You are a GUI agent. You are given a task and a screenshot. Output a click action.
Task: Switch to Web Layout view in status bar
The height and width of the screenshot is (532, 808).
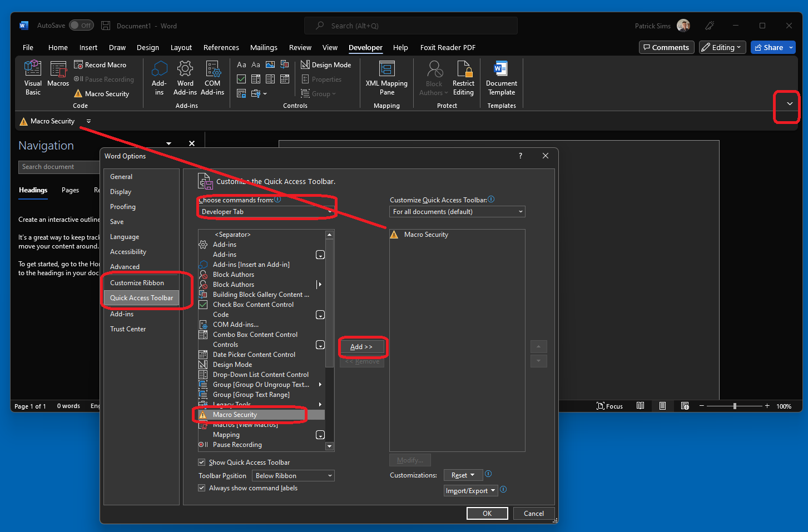[x=685, y=406]
